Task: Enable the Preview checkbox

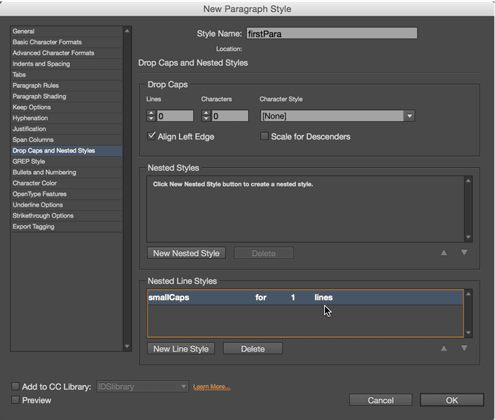Action: [15, 400]
